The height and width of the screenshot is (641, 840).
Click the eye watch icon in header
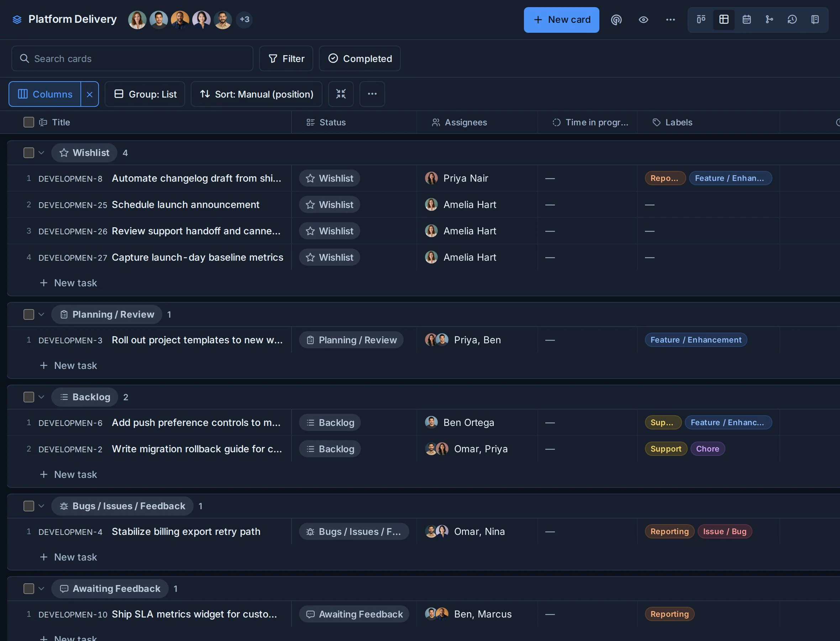643,20
